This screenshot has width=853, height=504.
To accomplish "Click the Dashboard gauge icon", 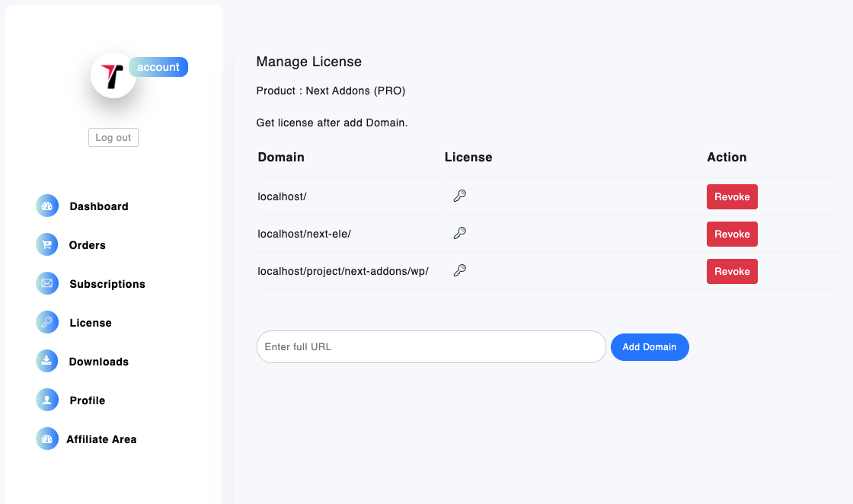I will (47, 206).
